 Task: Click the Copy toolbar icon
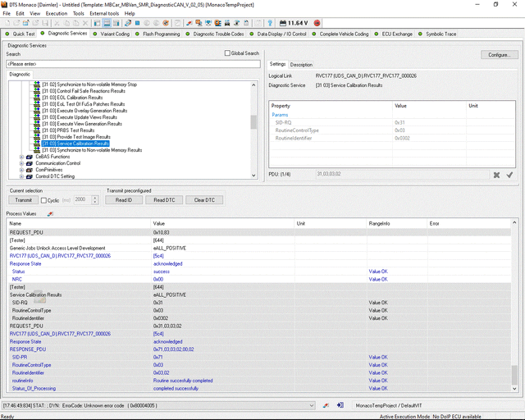66,23
